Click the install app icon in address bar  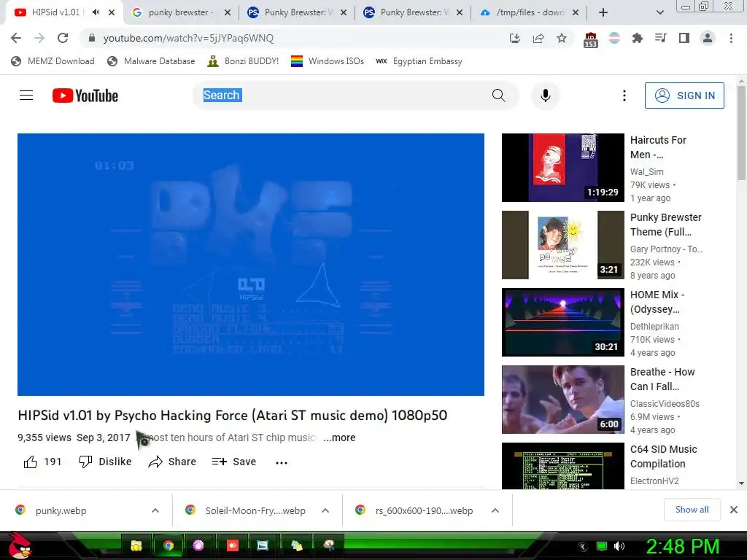pyautogui.click(x=515, y=38)
